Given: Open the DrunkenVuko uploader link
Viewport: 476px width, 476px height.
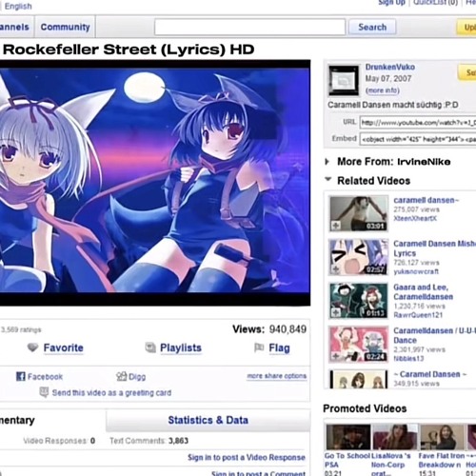Looking at the screenshot, I should point(390,67).
